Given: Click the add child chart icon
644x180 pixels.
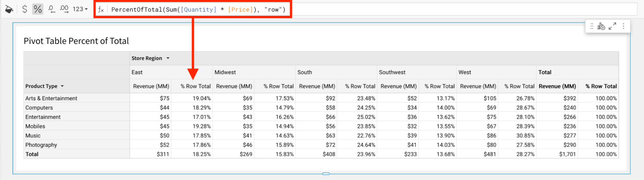Looking at the screenshot, I should pos(601,26).
